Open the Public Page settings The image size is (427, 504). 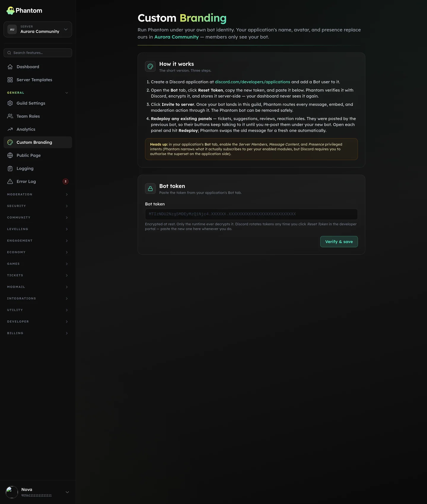point(38,155)
